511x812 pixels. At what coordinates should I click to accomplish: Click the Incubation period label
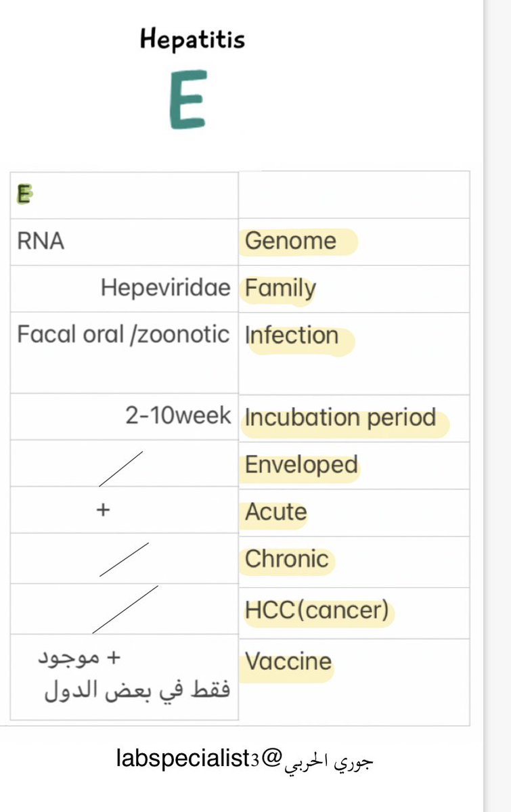pos(340,418)
